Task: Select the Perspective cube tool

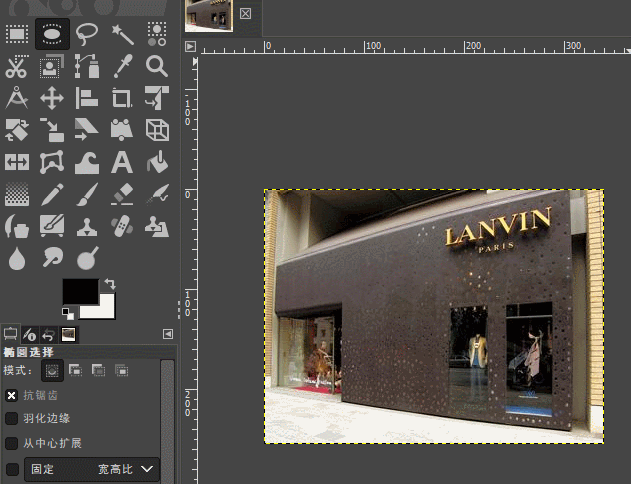Action: (x=157, y=130)
